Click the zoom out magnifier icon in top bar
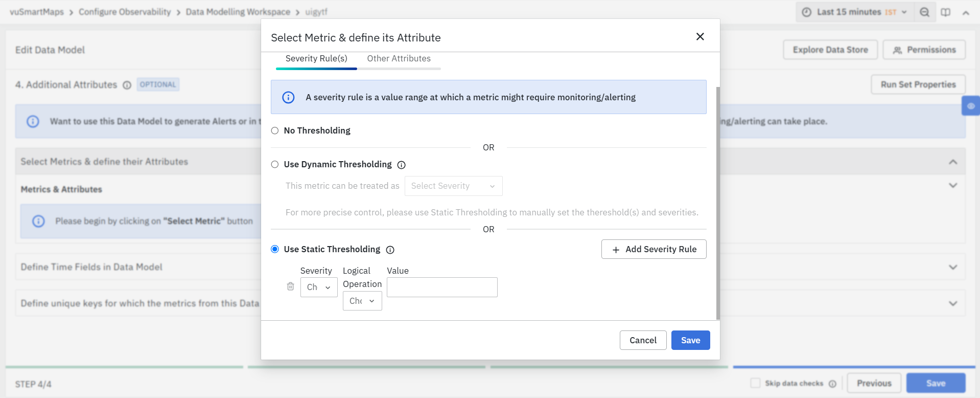This screenshot has height=398, width=980. point(924,12)
